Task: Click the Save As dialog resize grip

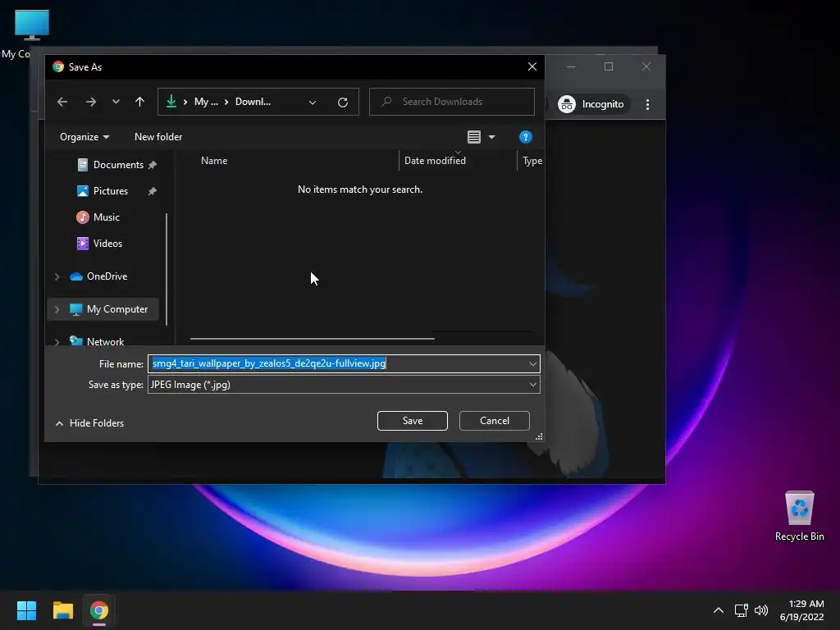Action: (540, 437)
